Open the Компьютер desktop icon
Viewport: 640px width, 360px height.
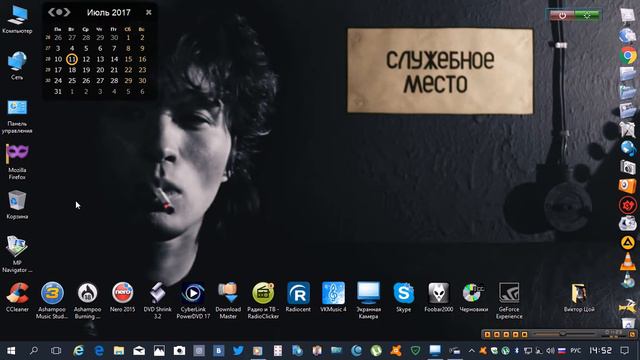click(x=17, y=18)
